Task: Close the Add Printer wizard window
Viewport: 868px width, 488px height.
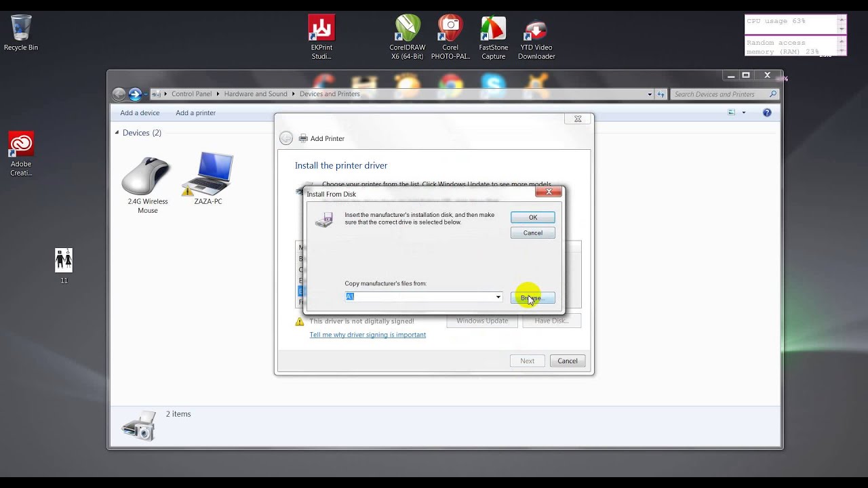Action: [x=578, y=119]
